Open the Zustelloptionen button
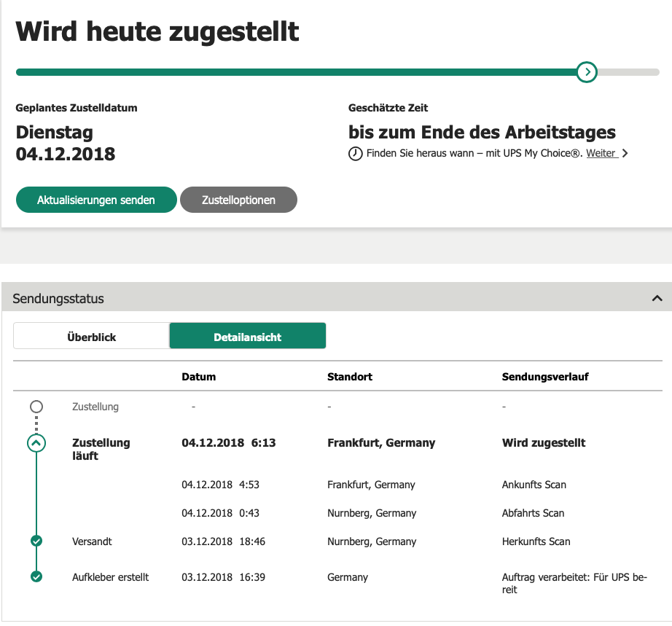Viewport: 672px width, 626px height. pyautogui.click(x=238, y=200)
